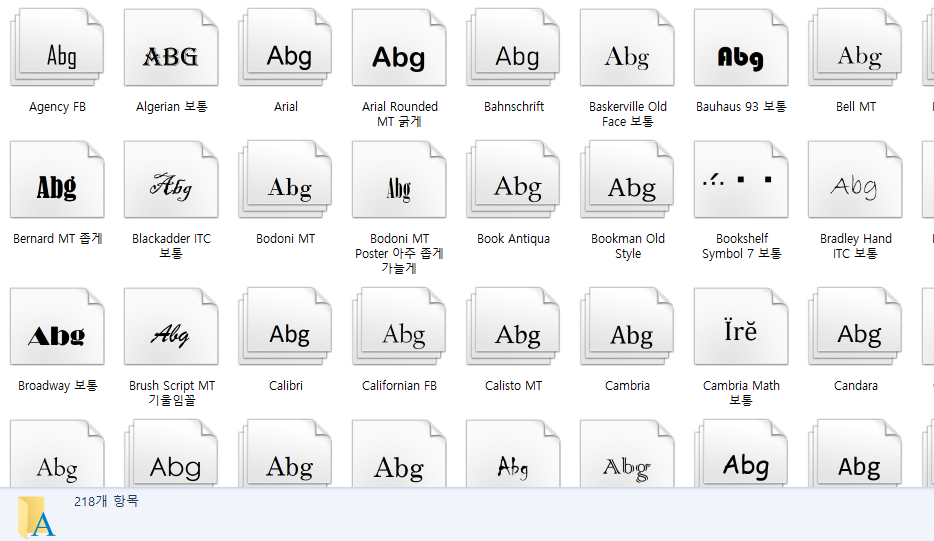Viewport: 934px width, 541px height.
Task: Select the Arial font family icon
Action: coord(285,48)
